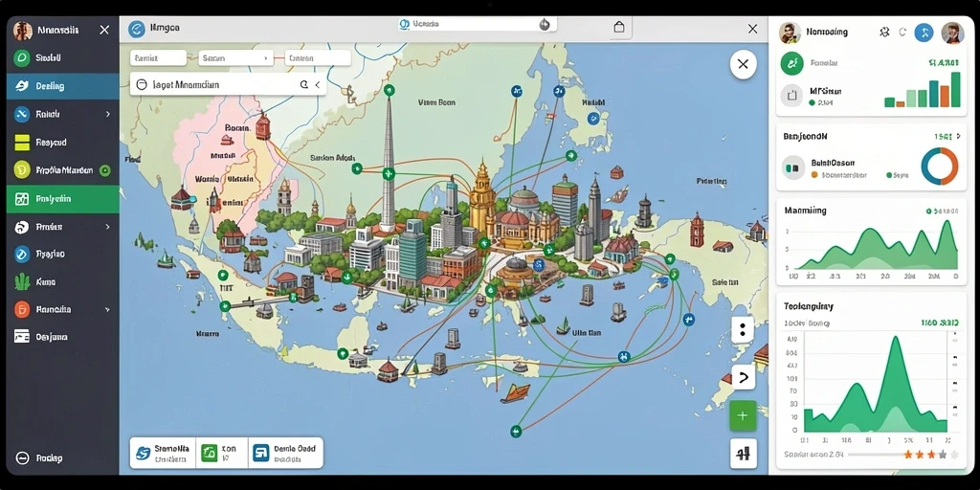Viewport: 980px width, 490px height.
Task: Open user avatar at far top right
Action: pyautogui.click(x=952, y=33)
